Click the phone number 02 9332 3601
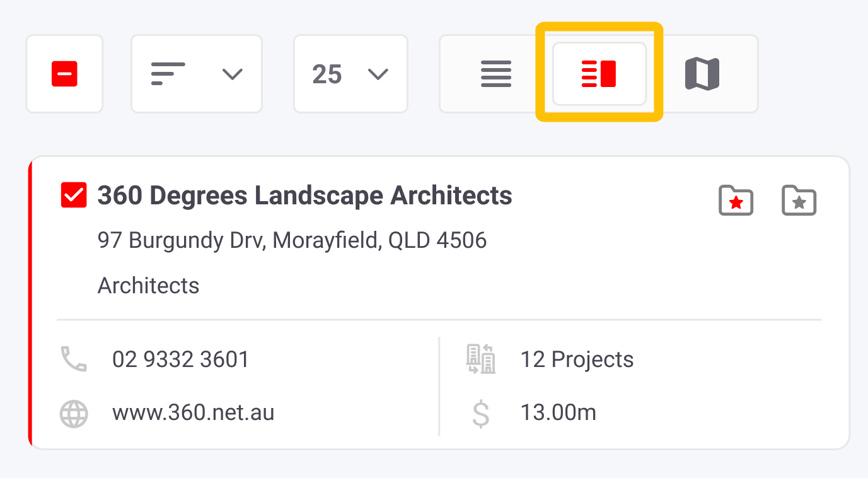868x478 pixels. pos(181,359)
